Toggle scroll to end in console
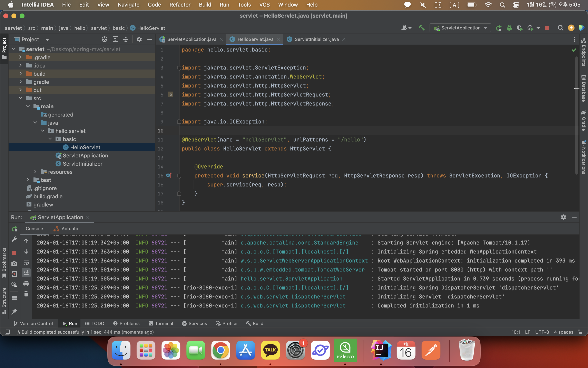This screenshot has height=368, width=588. pyautogui.click(x=26, y=273)
